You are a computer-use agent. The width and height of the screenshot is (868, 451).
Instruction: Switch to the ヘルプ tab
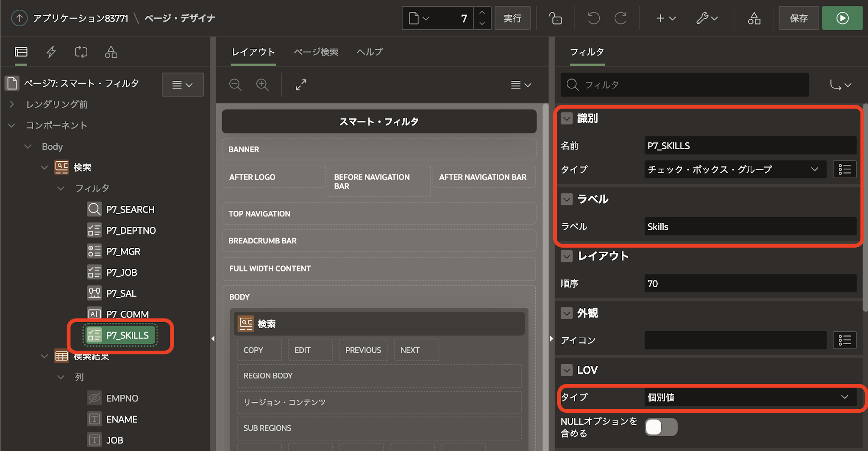coord(370,52)
